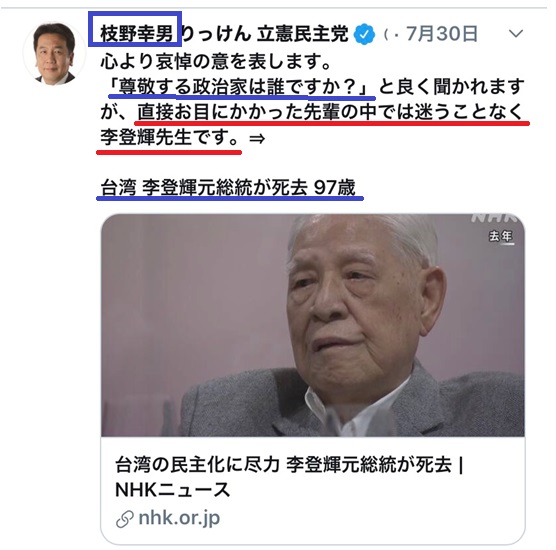Open the NHK card preview photo
The image size is (556, 550).
pyautogui.click(x=313, y=325)
